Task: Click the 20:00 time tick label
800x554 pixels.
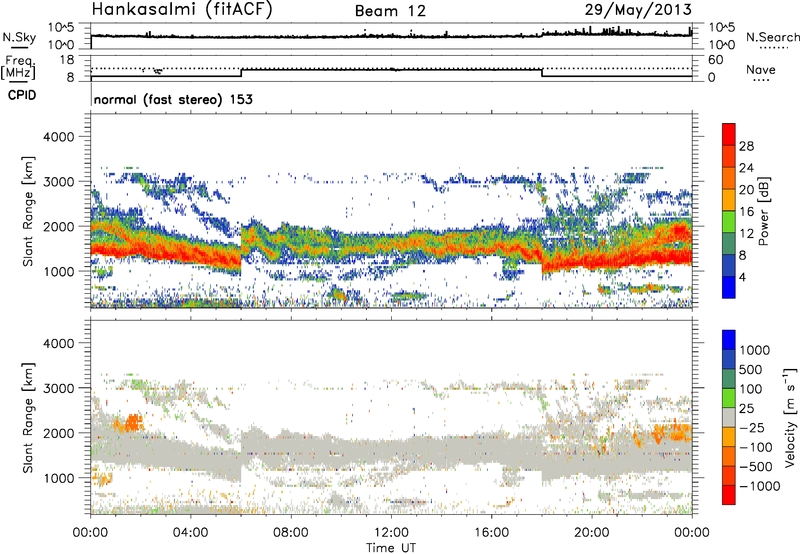Action: point(591,533)
